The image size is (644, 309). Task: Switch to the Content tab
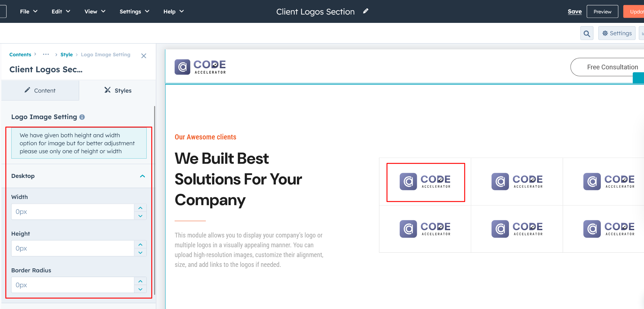click(40, 90)
